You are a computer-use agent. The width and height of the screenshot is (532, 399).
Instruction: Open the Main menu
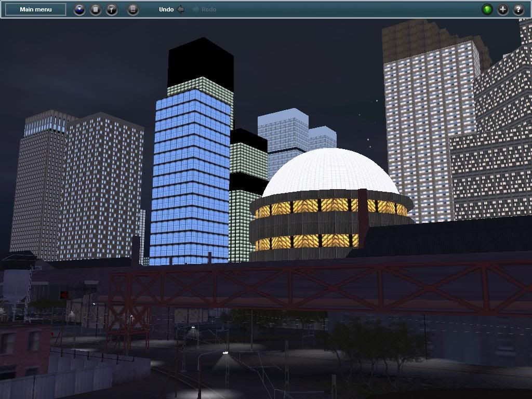coord(36,9)
